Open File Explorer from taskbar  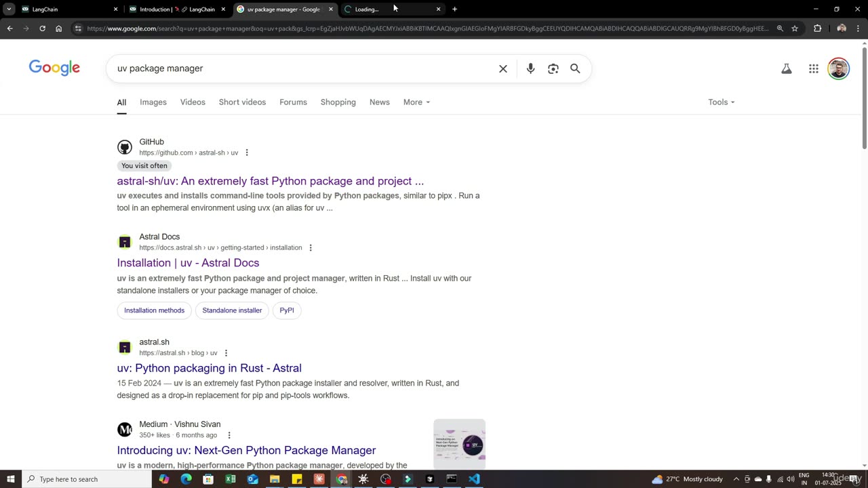(275, 479)
